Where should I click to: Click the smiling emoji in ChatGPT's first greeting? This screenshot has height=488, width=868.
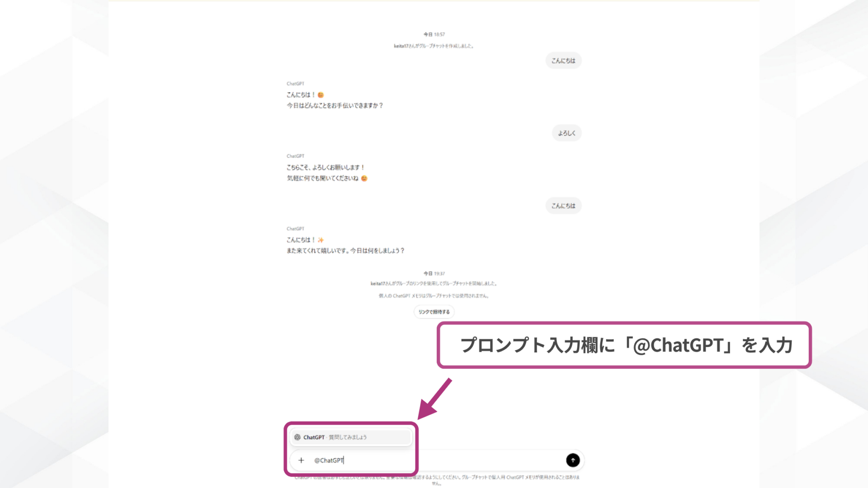click(321, 95)
